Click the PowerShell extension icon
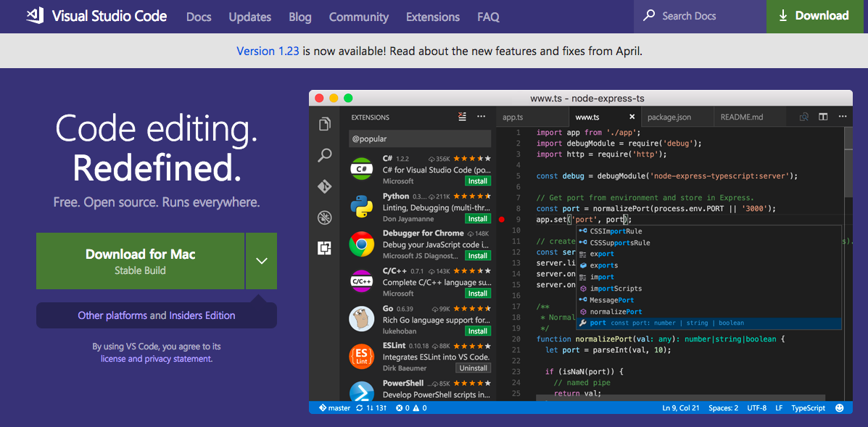868x427 pixels. point(363,391)
